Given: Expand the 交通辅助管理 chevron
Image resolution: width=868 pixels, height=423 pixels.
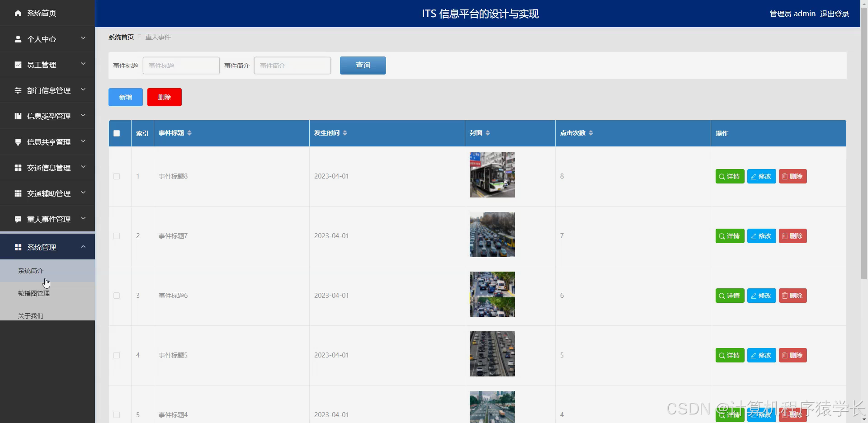Looking at the screenshot, I should pos(83,193).
